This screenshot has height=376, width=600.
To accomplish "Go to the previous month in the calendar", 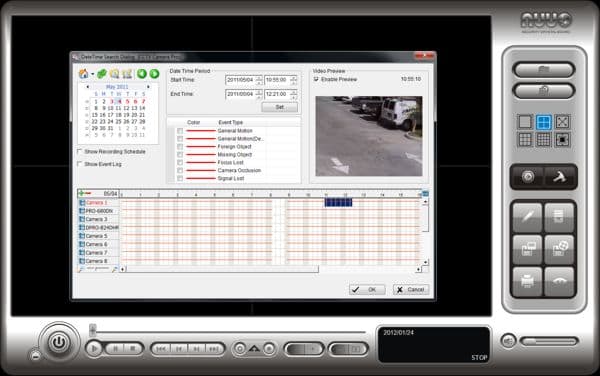I will click(x=88, y=87).
